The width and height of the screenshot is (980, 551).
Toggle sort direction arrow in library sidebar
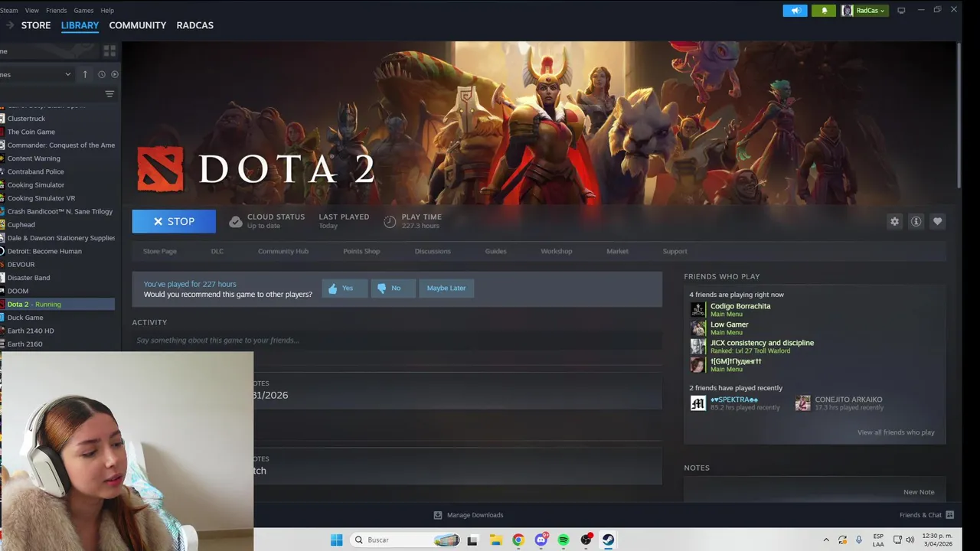tap(85, 74)
